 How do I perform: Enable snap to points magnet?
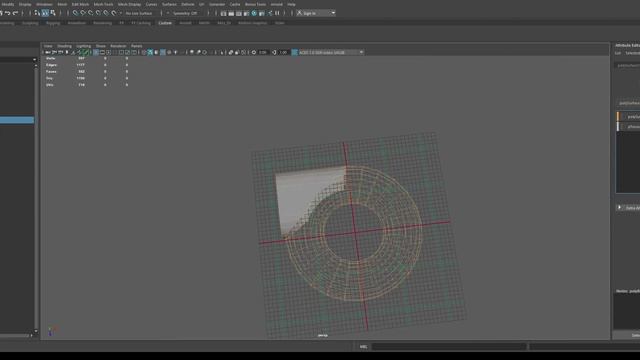click(x=91, y=13)
